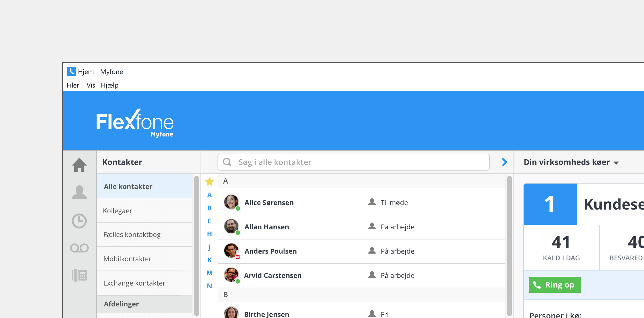
Task: Jump to letter A in index
Action: (209, 195)
